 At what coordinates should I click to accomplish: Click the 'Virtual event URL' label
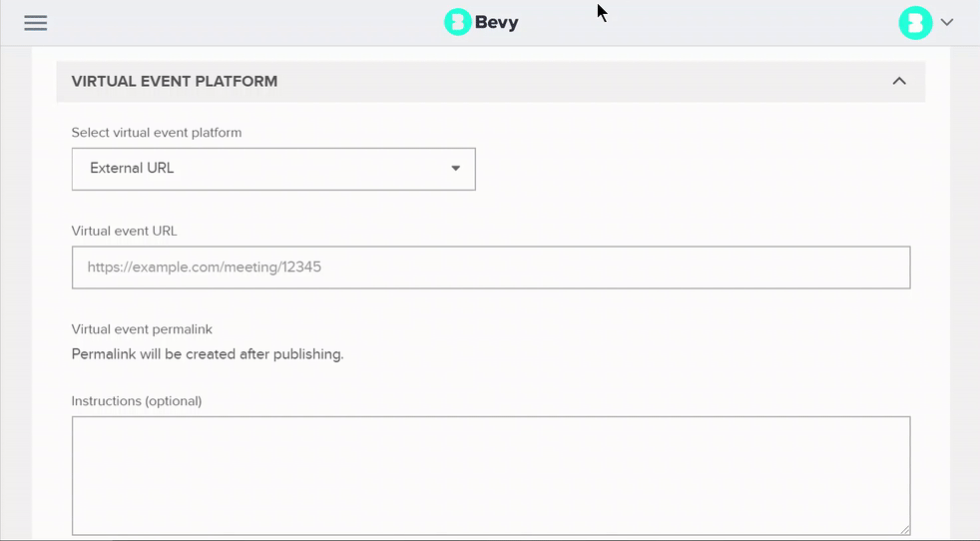click(124, 231)
